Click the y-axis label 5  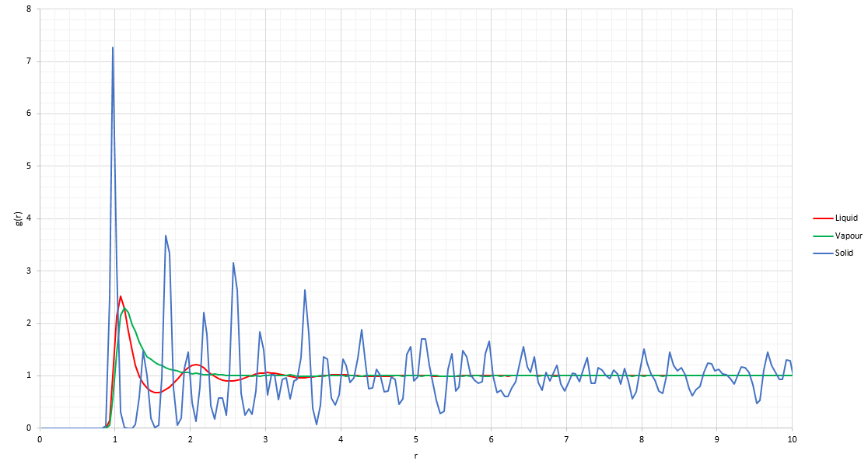tap(29, 166)
